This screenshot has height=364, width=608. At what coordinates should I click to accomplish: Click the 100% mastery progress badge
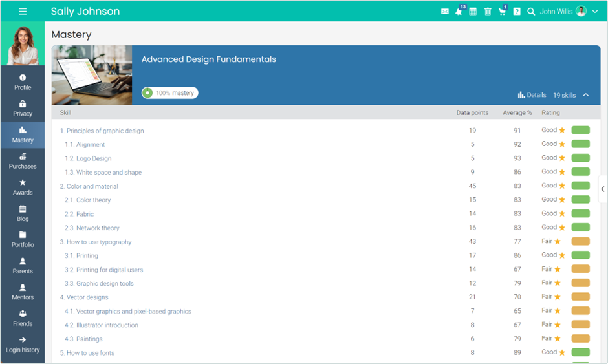coord(170,93)
